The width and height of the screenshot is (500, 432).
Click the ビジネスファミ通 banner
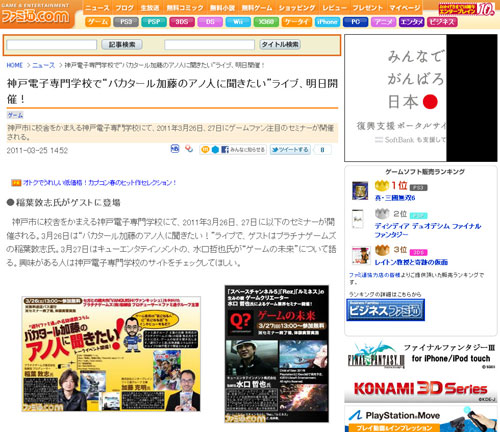click(385, 310)
